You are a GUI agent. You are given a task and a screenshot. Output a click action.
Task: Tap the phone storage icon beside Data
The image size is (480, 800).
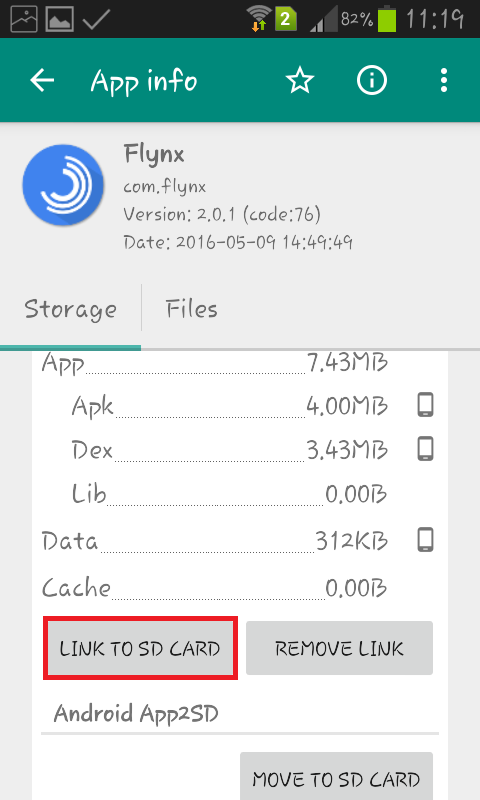click(x=425, y=540)
